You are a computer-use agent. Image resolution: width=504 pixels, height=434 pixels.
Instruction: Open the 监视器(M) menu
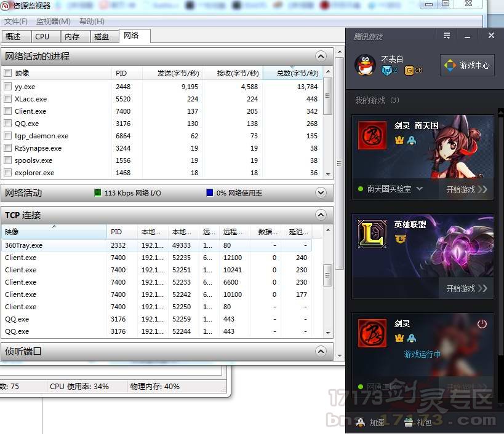54,22
